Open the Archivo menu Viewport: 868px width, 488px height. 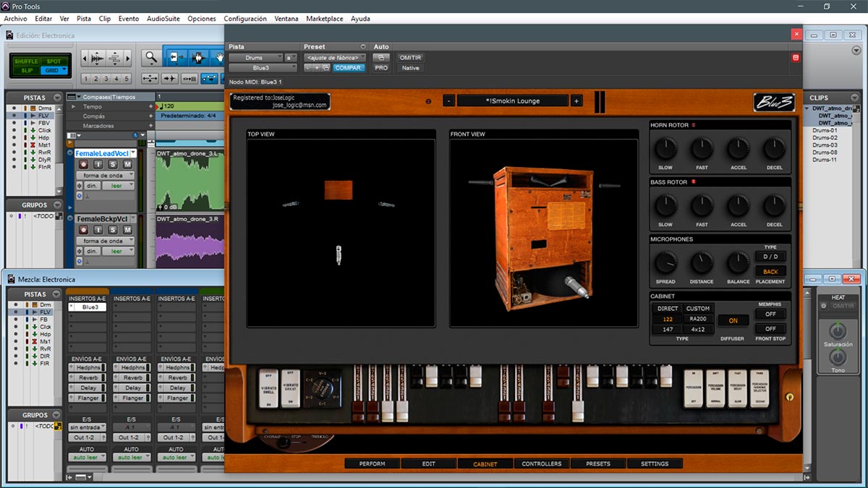coord(15,19)
